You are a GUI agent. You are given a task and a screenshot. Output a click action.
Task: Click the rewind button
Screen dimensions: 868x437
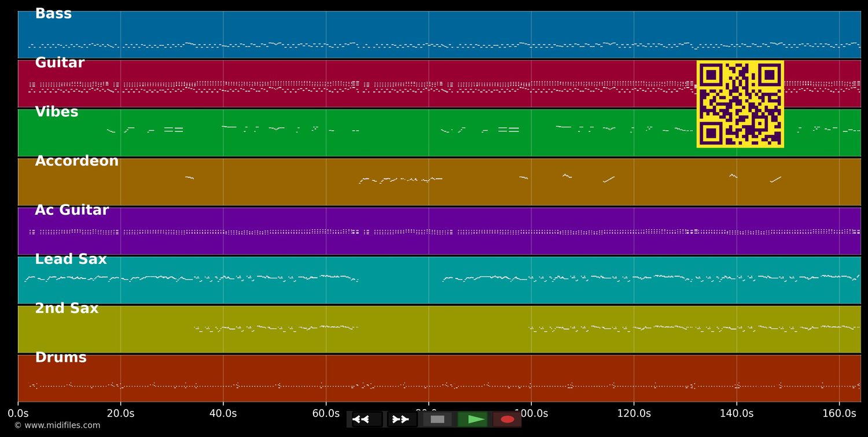click(366, 419)
